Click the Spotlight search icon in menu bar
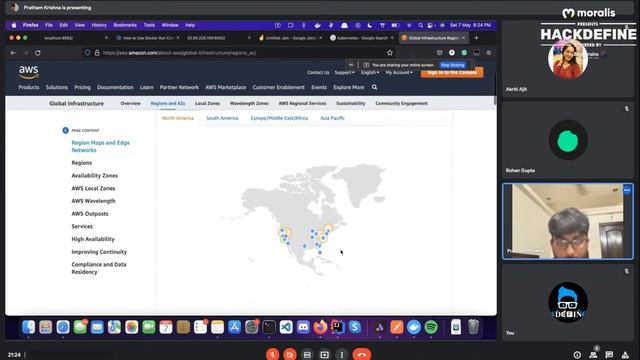The width and height of the screenshot is (640, 360). [x=420, y=25]
